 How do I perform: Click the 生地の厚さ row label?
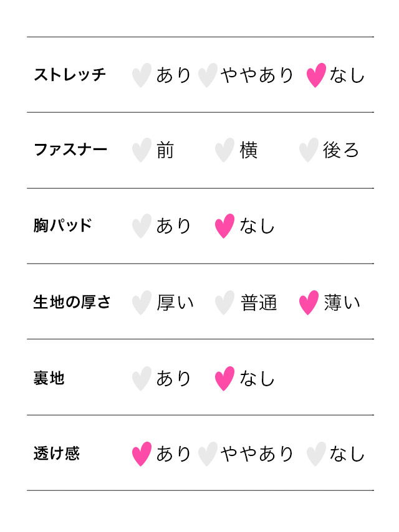[72, 303]
